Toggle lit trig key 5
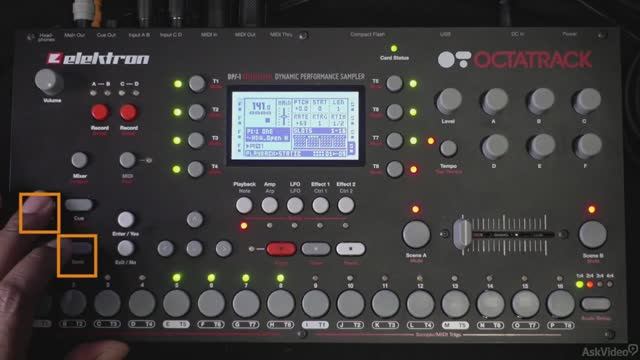The width and height of the screenshot is (640, 360). coord(176,303)
